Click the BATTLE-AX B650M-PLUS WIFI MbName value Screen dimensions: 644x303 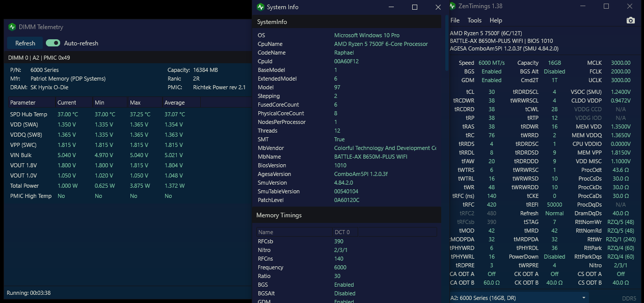(x=370, y=157)
